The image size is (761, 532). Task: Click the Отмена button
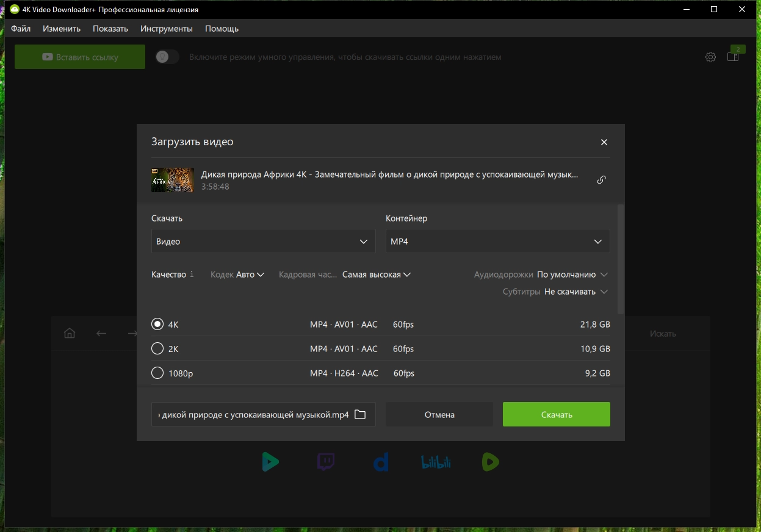point(439,414)
